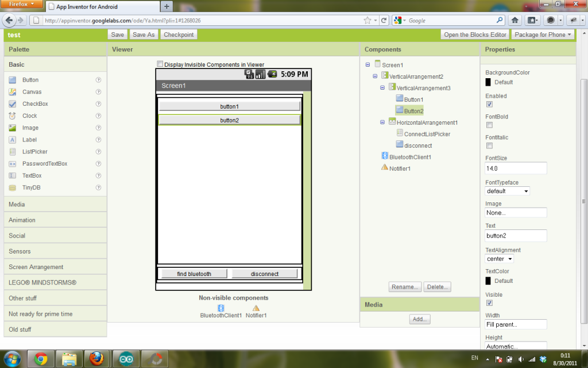Click the Save As button
Screen dimensions: 588x368
144,34
